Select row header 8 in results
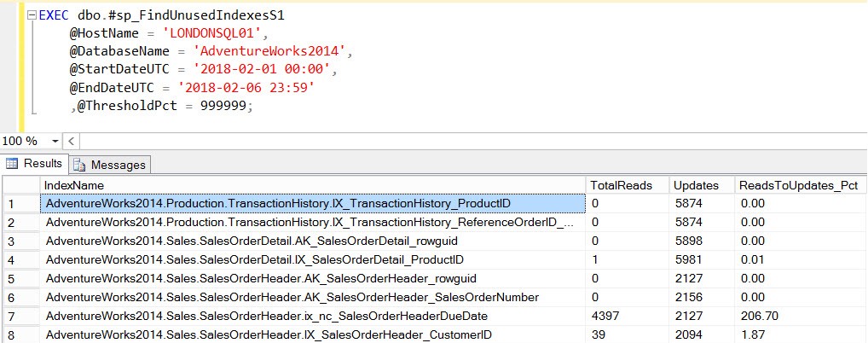Screen dimensions: 868x343 [x=21, y=335]
